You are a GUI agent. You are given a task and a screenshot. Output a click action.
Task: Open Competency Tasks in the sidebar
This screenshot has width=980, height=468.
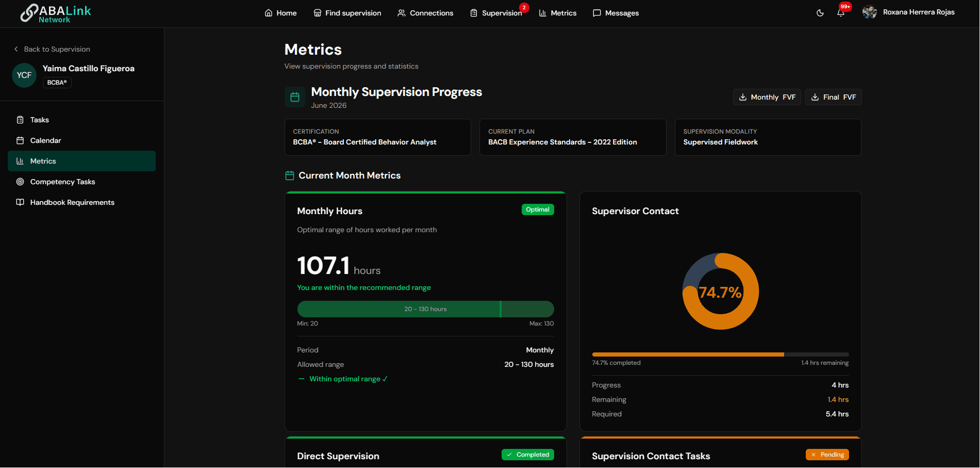click(x=81, y=182)
